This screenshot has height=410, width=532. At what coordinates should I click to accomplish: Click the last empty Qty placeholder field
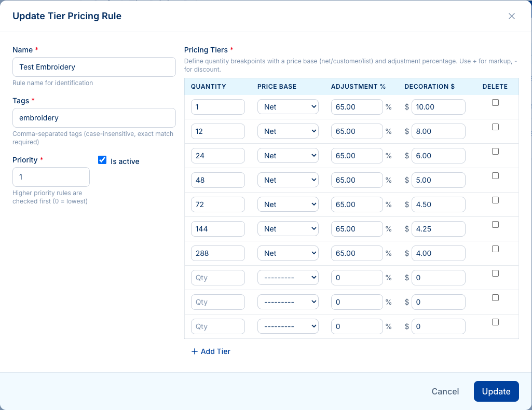pos(218,326)
